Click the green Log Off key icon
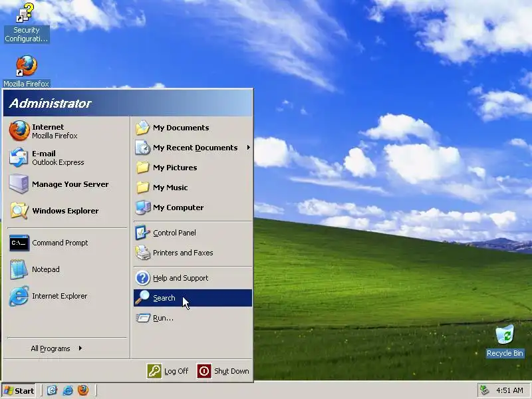Screen dimensions: 532x399 [154, 371]
